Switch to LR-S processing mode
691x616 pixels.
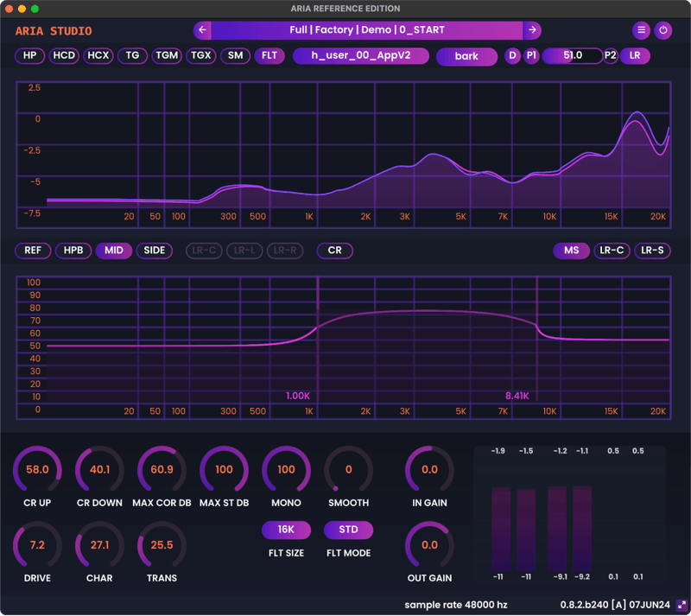point(652,251)
